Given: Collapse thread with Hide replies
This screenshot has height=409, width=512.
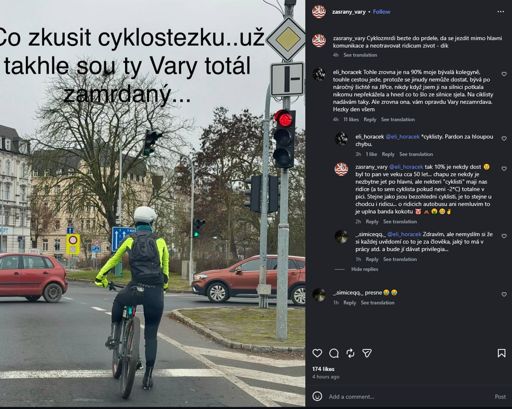Looking at the screenshot, I should click(x=365, y=269).
